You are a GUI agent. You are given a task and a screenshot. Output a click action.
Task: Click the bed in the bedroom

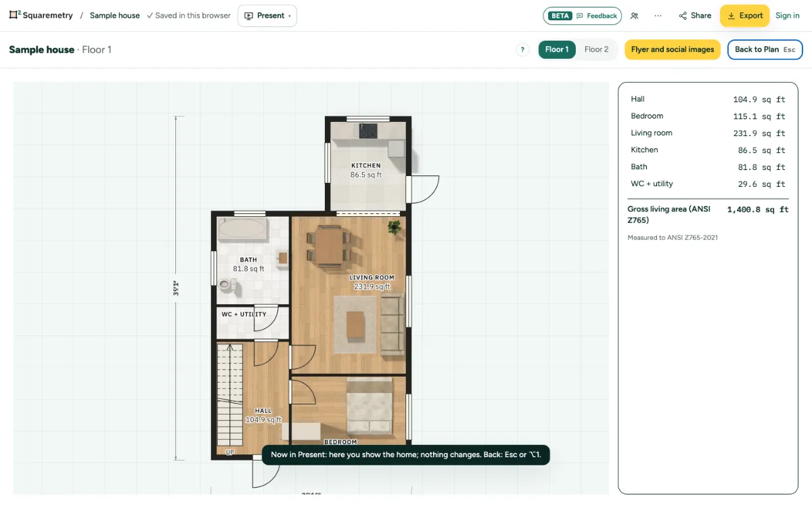(369, 406)
